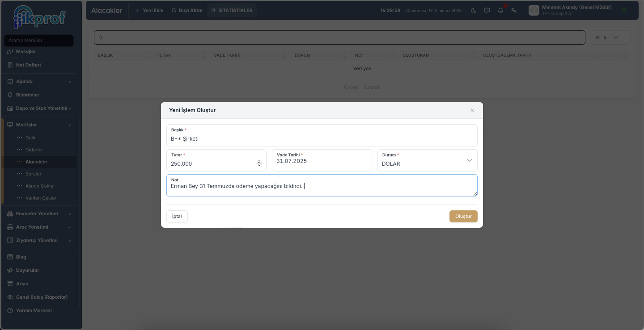Close the Yeni İşlem Oluştur dialog
644x330 pixels.
pos(472,110)
